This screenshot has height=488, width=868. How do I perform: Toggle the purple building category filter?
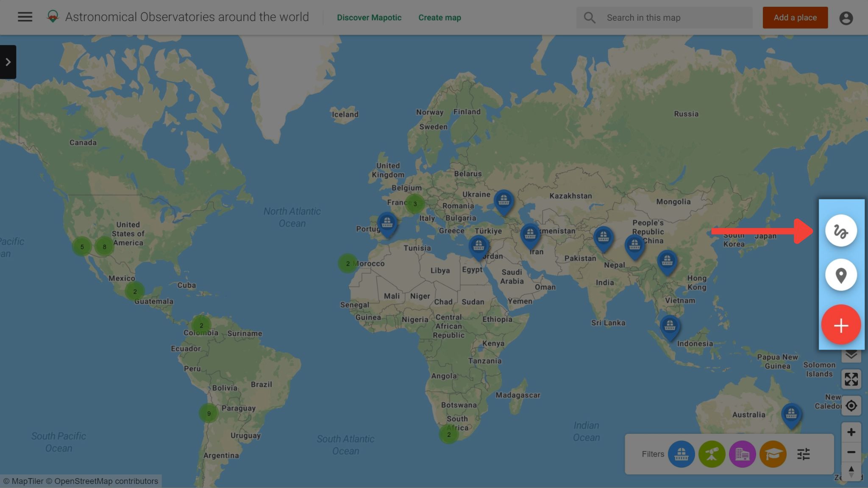(742, 454)
